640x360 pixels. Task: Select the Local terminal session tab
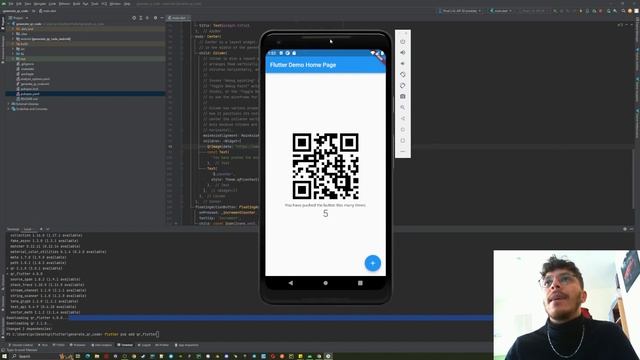pos(28,229)
